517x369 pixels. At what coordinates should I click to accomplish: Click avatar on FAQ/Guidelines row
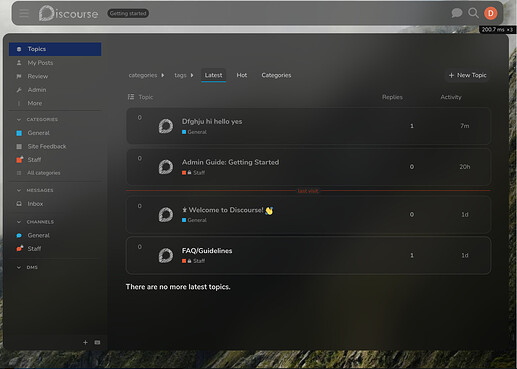click(x=166, y=255)
